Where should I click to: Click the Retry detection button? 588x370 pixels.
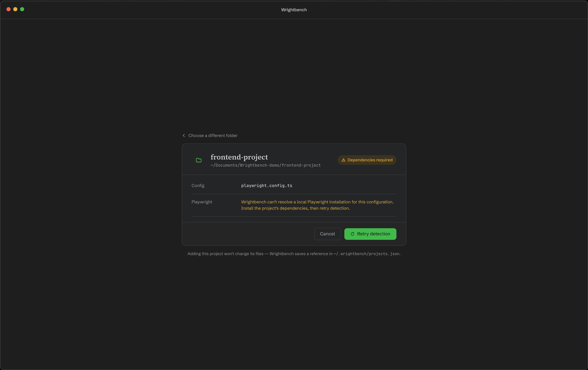pos(370,234)
